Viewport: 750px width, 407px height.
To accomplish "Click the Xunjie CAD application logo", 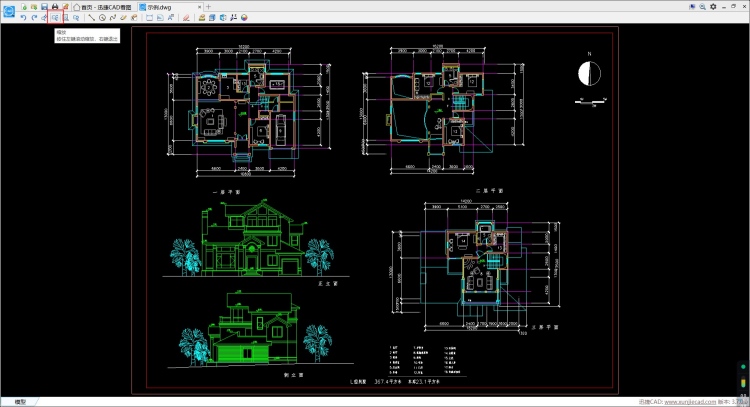I will tap(9, 11).
